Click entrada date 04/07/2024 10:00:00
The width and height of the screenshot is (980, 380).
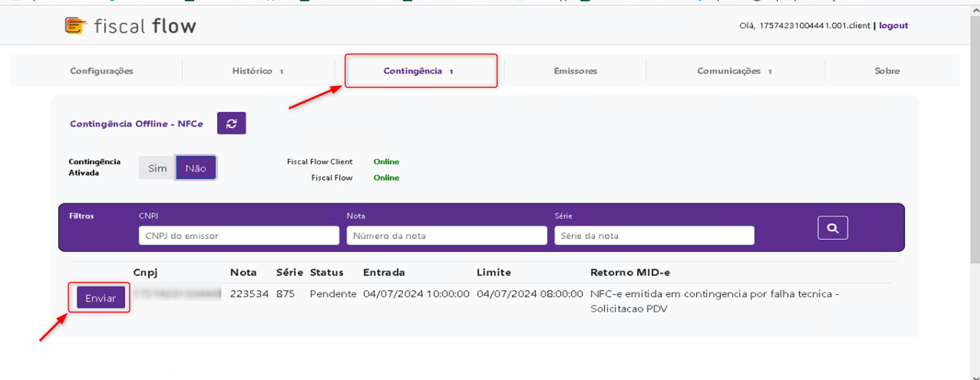(x=416, y=294)
